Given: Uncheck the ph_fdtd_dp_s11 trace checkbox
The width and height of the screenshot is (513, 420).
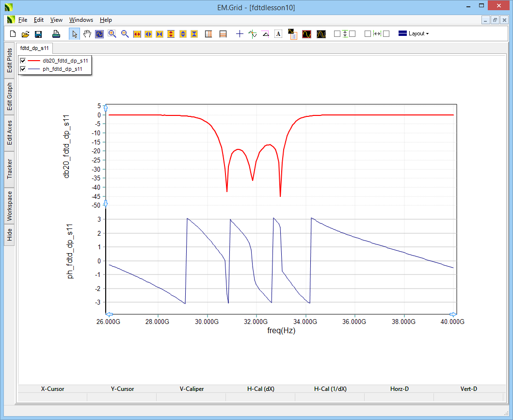Looking at the screenshot, I should [23, 69].
